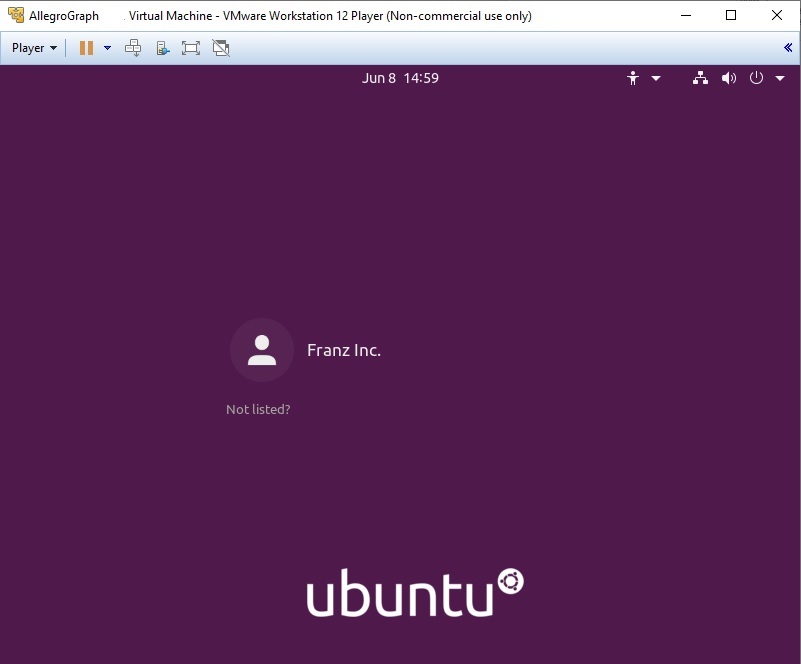This screenshot has height=664, width=801.
Task: Enter full screen mode from the toolbar
Action: tap(190, 47)
